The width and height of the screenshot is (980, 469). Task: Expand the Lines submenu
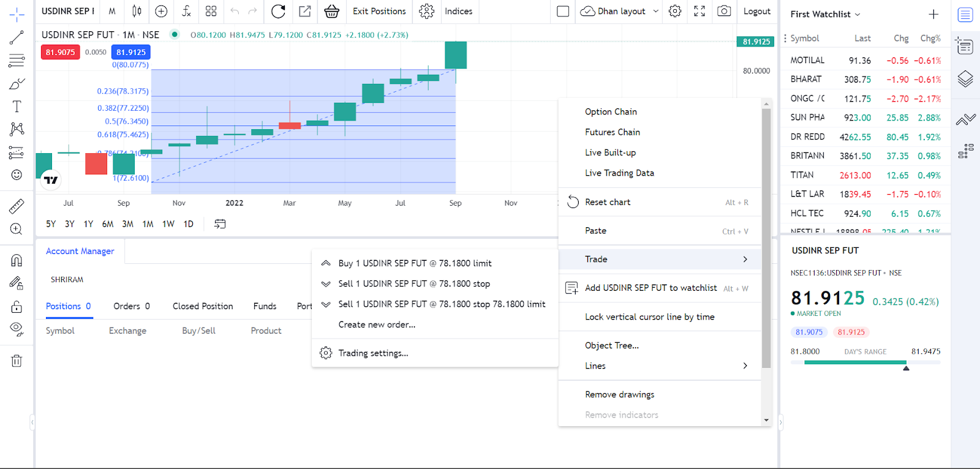660,366
